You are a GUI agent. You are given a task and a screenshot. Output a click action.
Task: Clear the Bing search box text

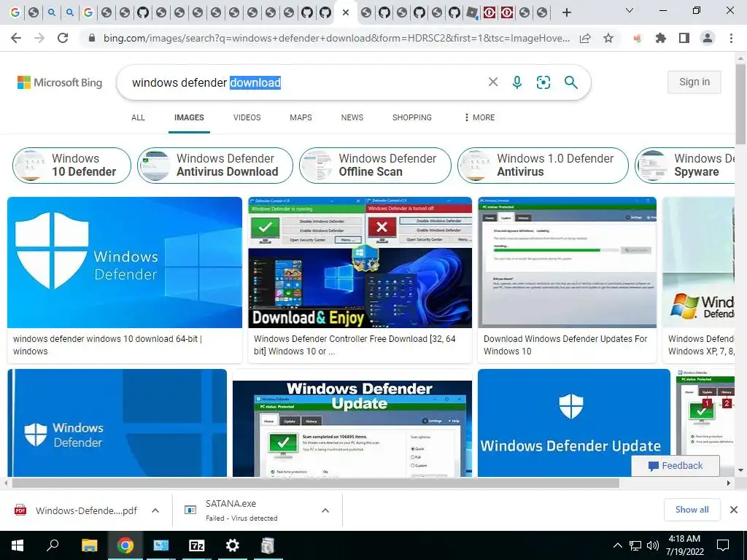tap(493, 82)
